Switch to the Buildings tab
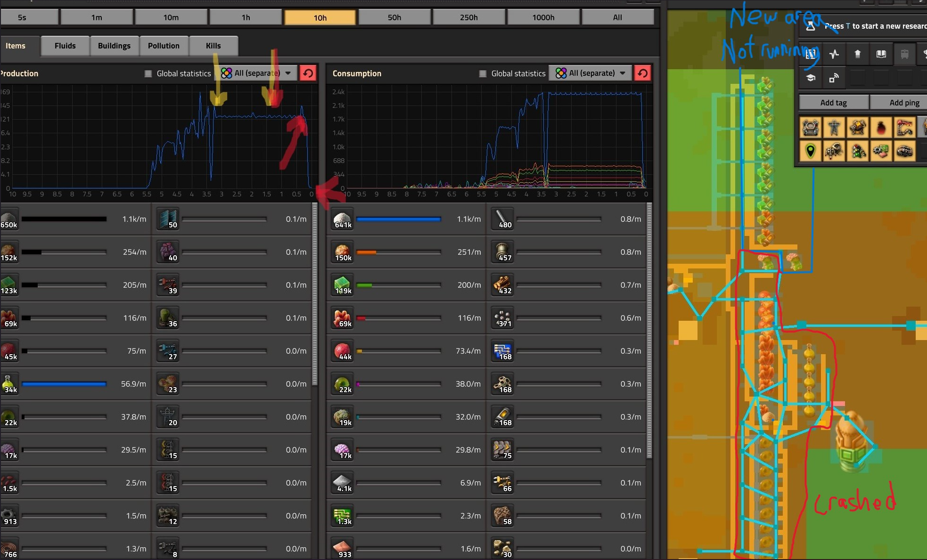 click(114, 46)
